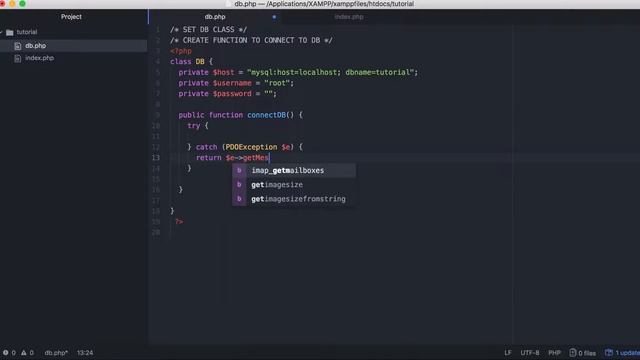The height and width of the screenshot is (360, 640).
Task: Click the yellow macOS minimize button
Action: [12, 3]
